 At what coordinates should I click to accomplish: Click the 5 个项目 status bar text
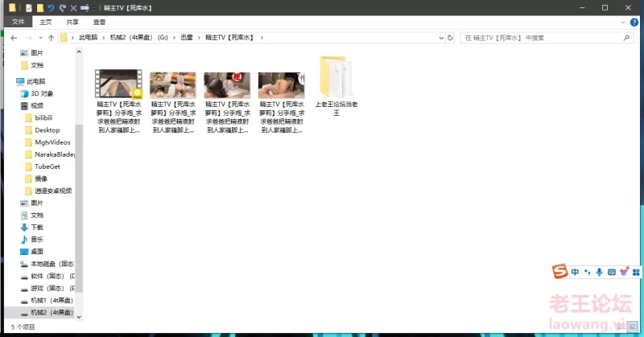(23, 327)
